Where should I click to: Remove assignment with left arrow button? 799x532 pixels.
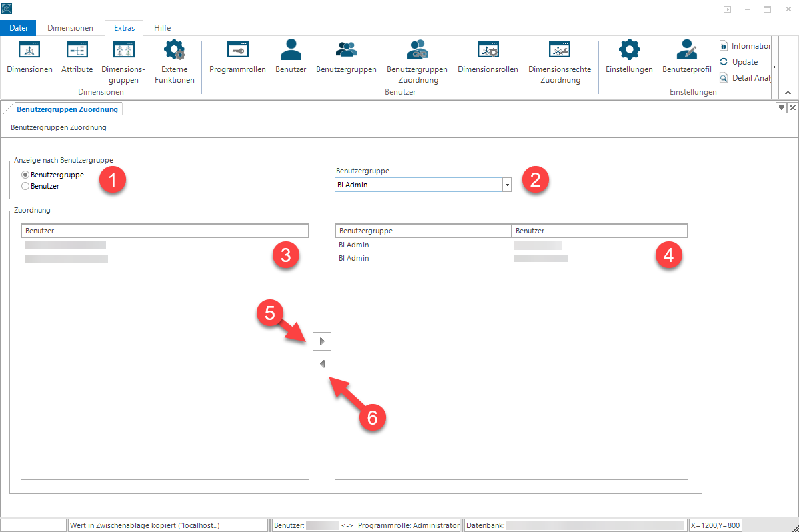pos(322,364)
